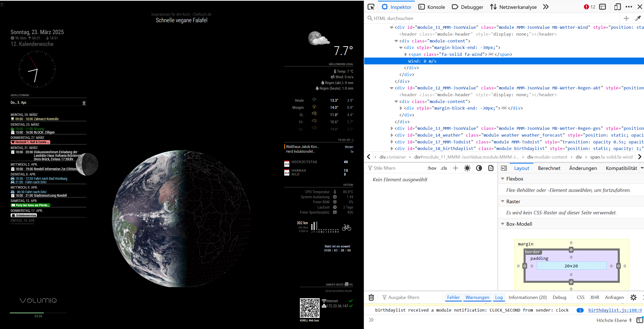Click the element picker icon
The image size is (644, 329).
click(371, 7)
